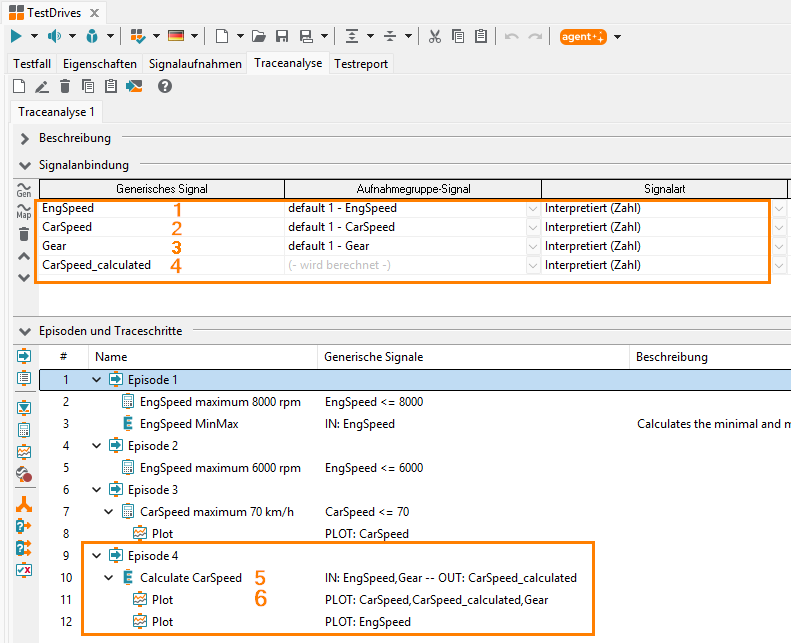The width and height of the screenshot is (791, 643).
Task: Click the rename pencil icon in trace toolbar
Action: pyautogui.click(x=42, y=87)
